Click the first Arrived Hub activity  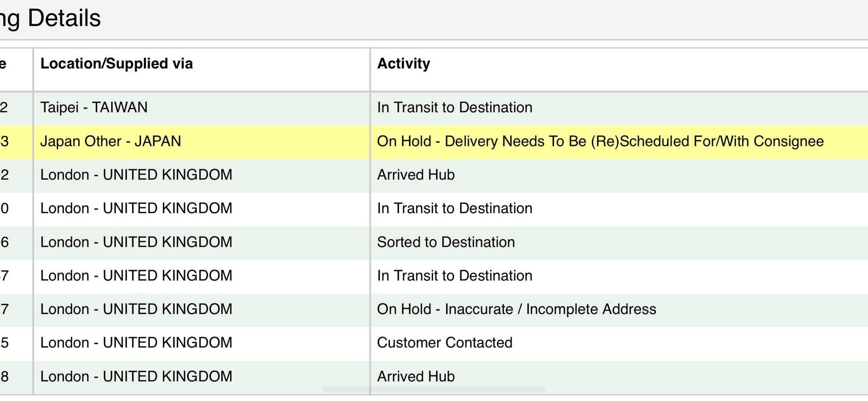pyautogui.click(x=415, y=175)
